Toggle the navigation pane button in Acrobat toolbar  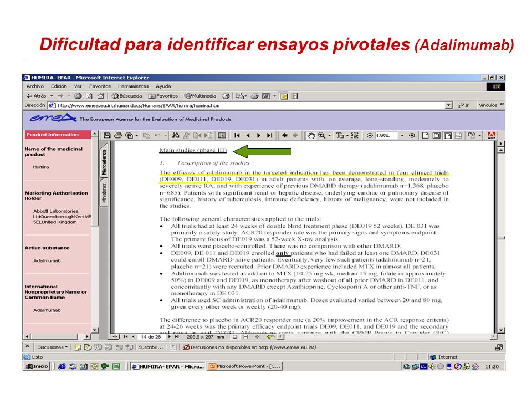[222, 135]
